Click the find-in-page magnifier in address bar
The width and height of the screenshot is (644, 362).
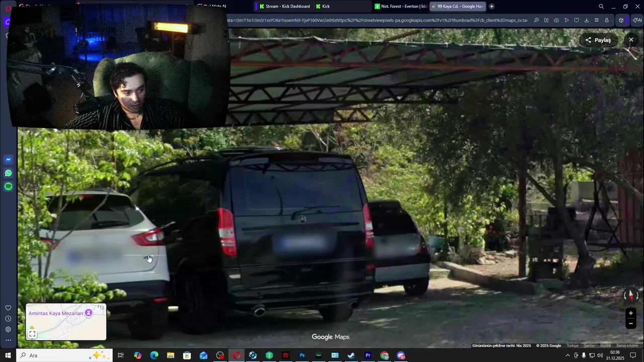pos(536,20)
